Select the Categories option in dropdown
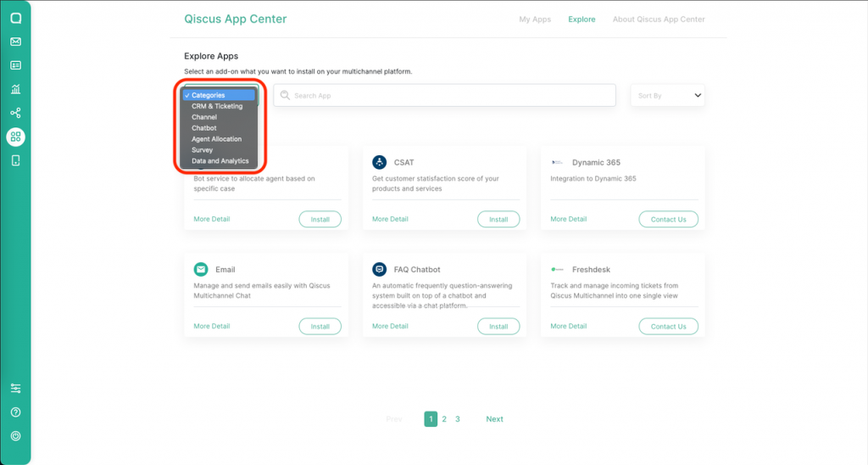This screenshot has height=465, width=868. click(x=220, y=95)
